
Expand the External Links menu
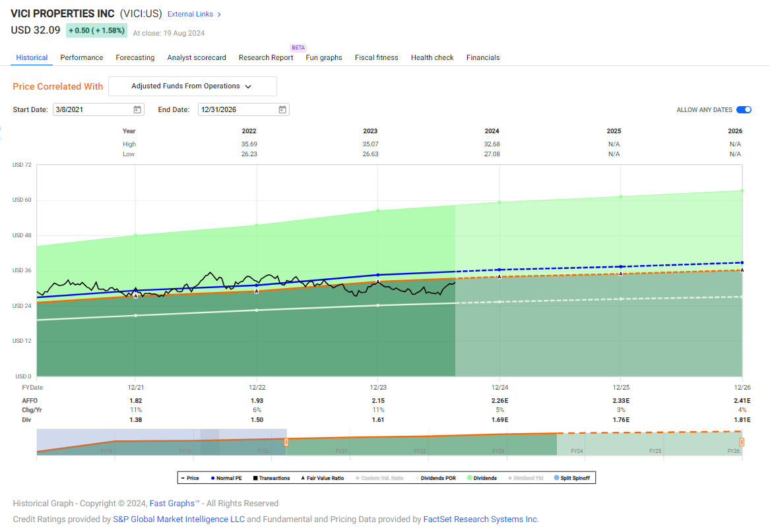click(193, 13)
